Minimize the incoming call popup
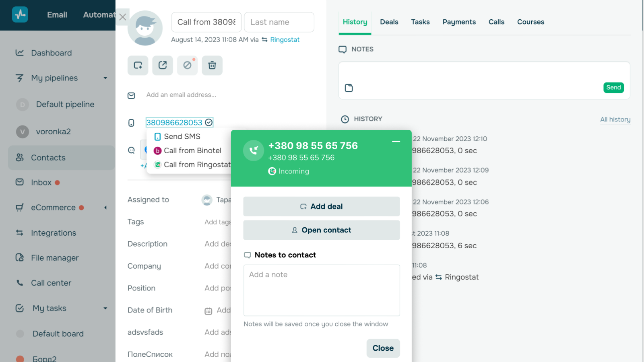 (x=396, y=142)
